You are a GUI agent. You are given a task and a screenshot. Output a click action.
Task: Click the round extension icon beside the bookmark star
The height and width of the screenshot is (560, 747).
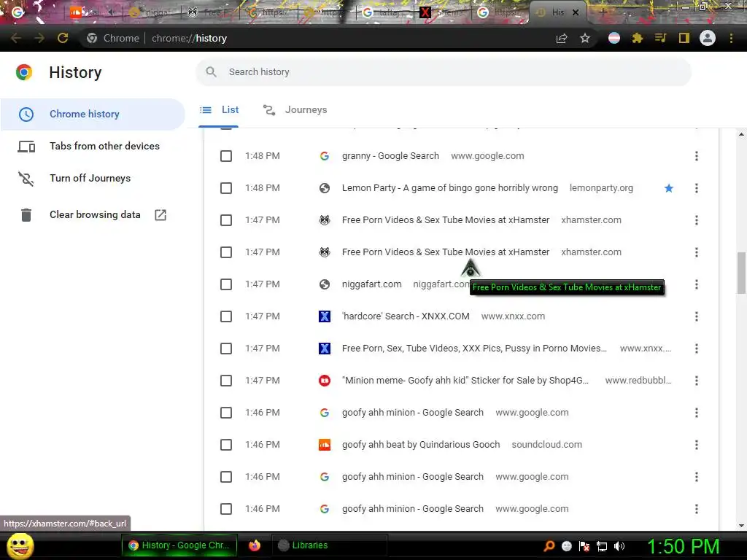[x=614, y=38]
